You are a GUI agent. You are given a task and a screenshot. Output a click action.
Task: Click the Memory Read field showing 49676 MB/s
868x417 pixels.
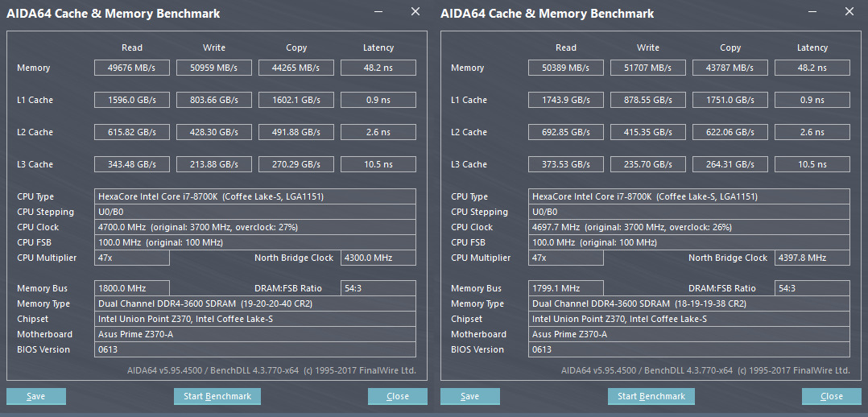tap(132, 68)
